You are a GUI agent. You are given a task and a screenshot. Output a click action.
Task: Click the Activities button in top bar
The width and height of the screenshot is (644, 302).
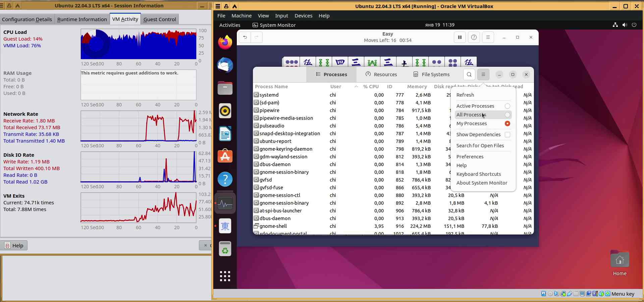tap(230, 25)
